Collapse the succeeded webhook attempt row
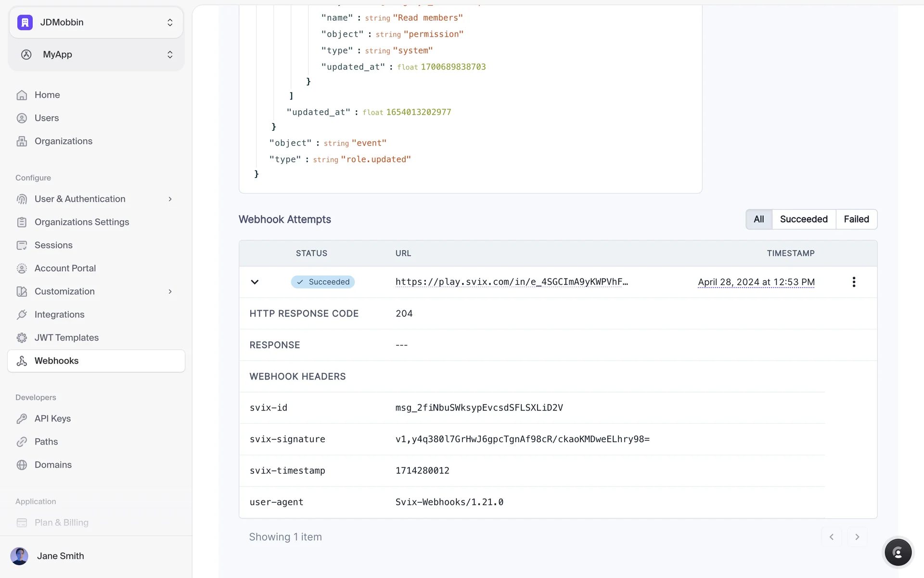 click(255, 282)
